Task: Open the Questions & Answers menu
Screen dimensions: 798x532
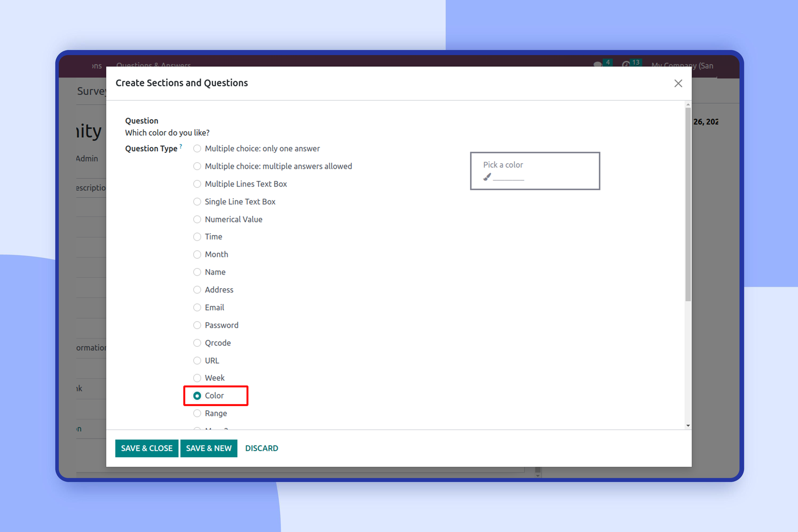Action: click(x=153, y=64)
